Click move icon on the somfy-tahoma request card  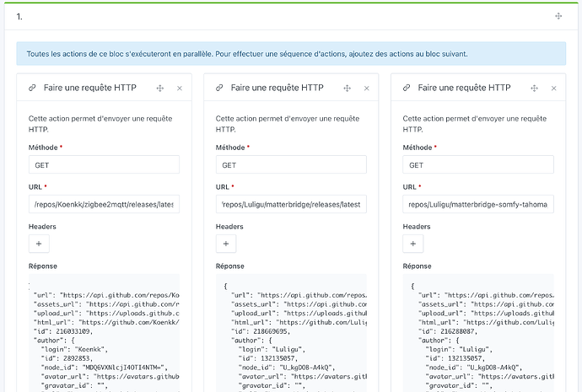coord(534,88)
